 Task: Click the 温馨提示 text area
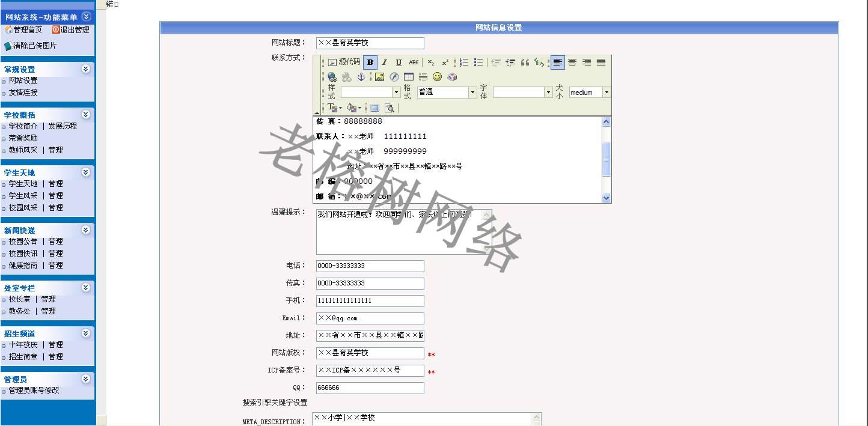click(x=404, y=232)
